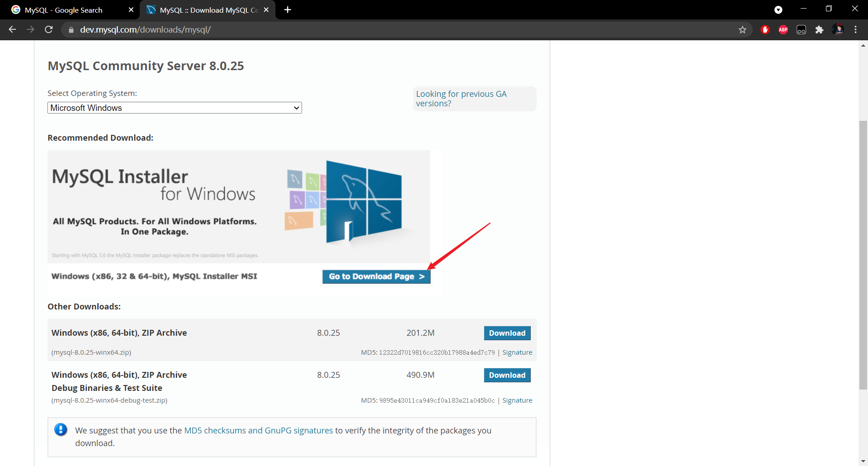Click the blue information icon in the notice
The height and width of the screenshot is (466, 868).
tap(61, 430)
